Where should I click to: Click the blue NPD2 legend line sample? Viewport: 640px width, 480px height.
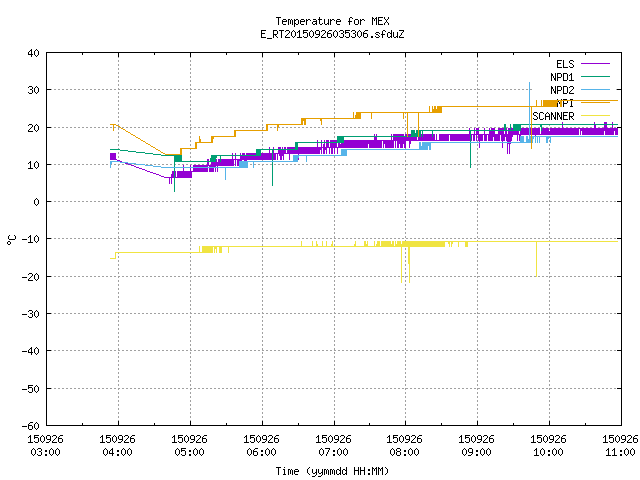pyautogui.click(x=596, y=89)
